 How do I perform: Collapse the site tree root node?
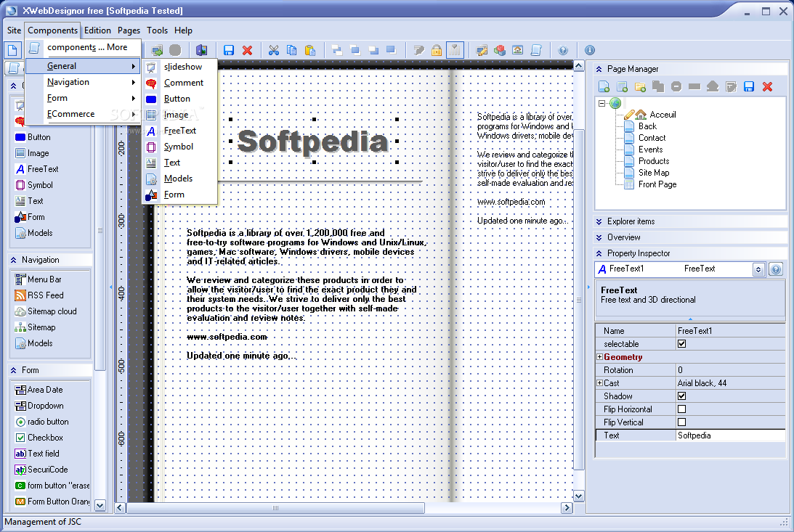click(602, 103)
